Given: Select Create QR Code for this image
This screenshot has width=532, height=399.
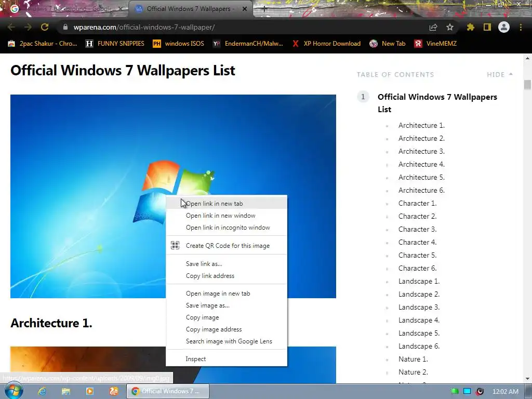Looking at the screenshot, I should [x=227, y=246].
